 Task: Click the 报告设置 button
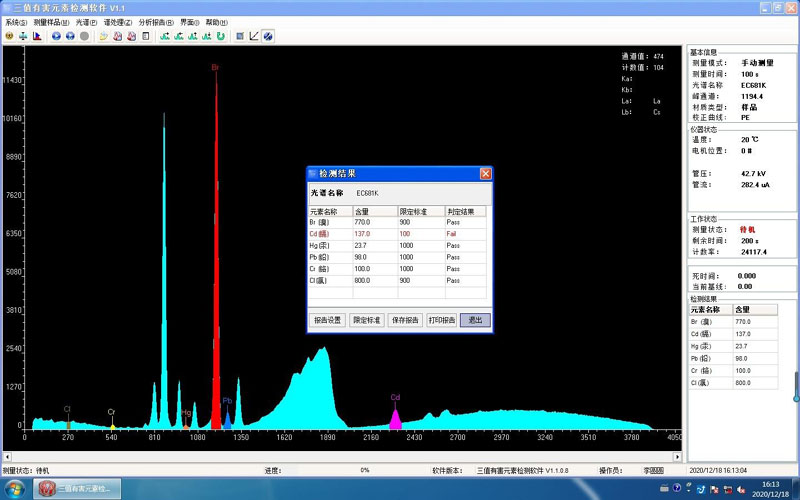(x=327, y=320)
